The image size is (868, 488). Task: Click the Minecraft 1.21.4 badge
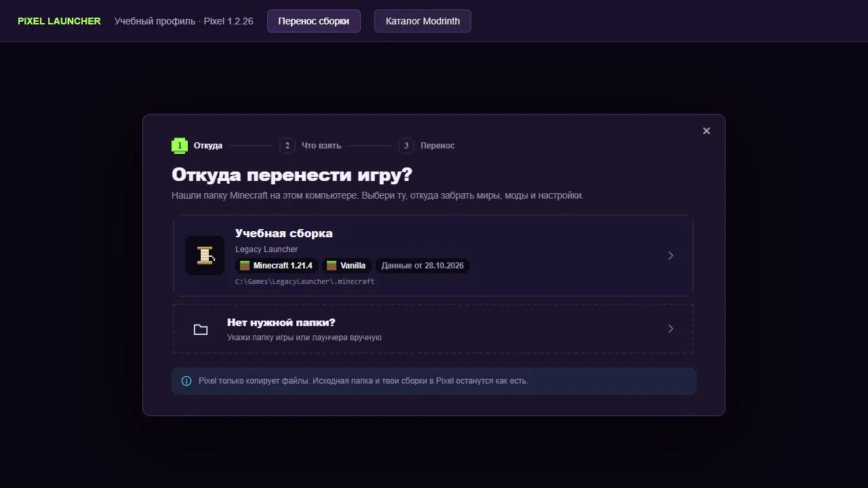[x=276, y=266]
